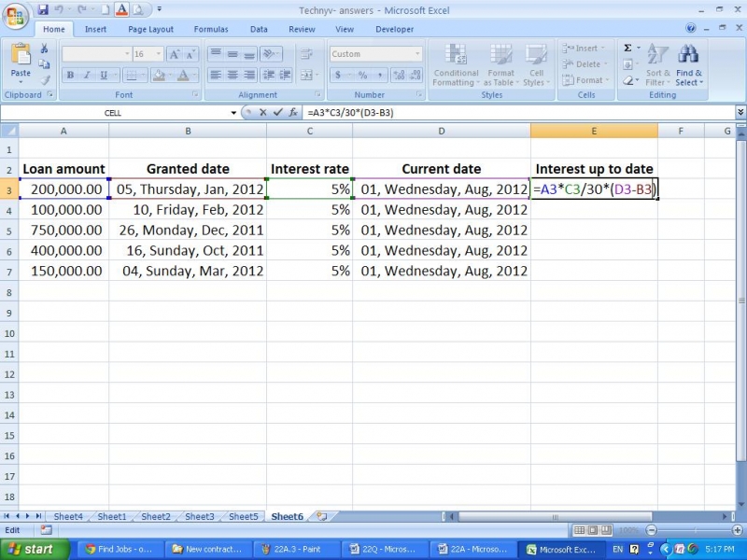Expand the formula bar with chevron

(x=740, y=112)
